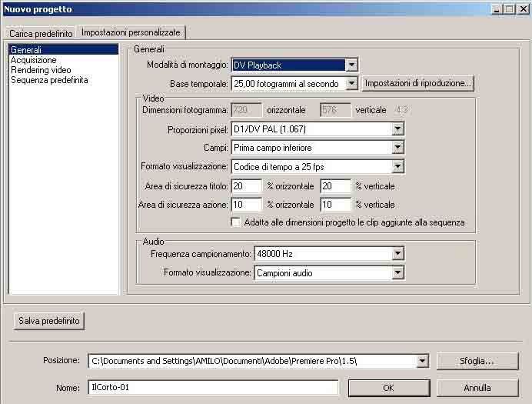
Task: Open audio Formato visualizzazione dropdown
Action: click(x=329, y=272)
